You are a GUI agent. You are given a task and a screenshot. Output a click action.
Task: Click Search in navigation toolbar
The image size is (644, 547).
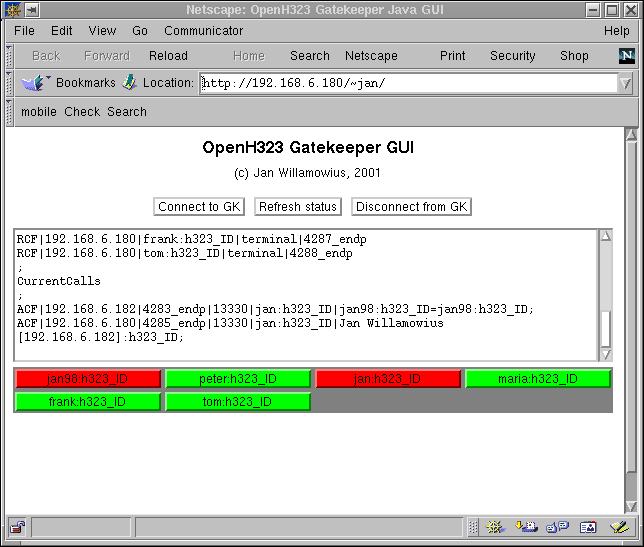point(310,56)
